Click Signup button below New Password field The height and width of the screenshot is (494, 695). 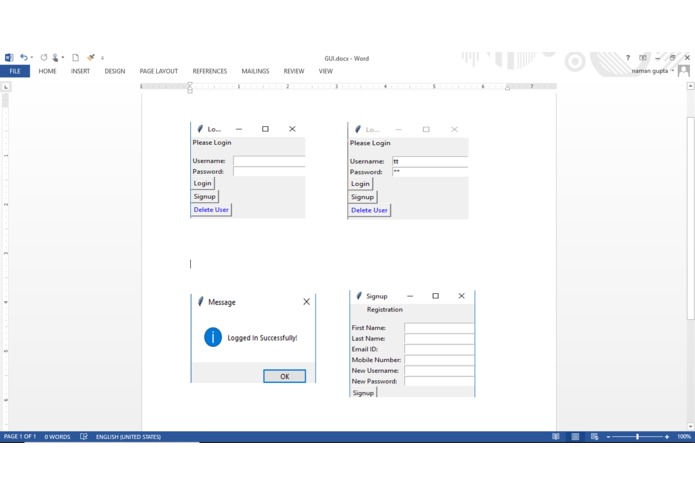(x=363, y=393)
